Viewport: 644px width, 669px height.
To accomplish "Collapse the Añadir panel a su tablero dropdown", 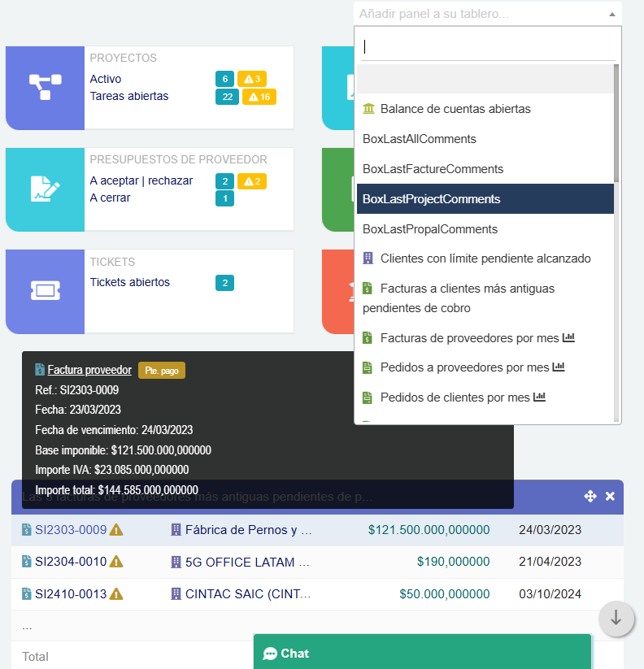I will pos(612,14).
